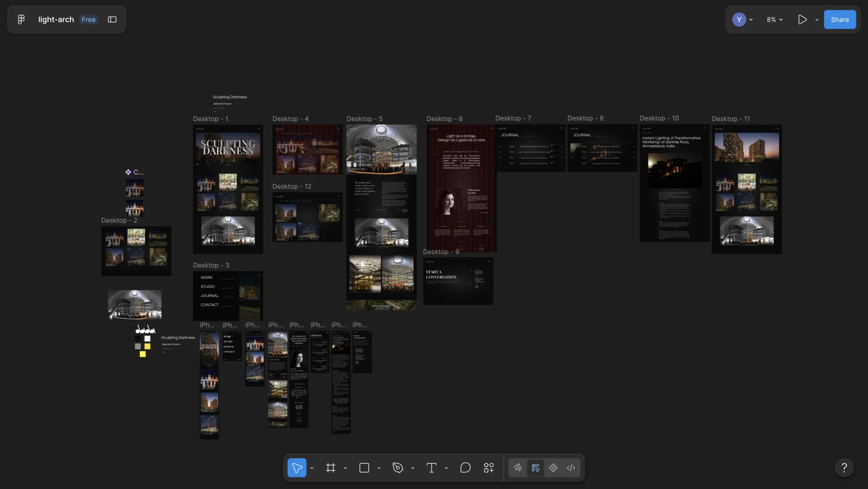Open the Figma main menu icon

pos(21,19)
